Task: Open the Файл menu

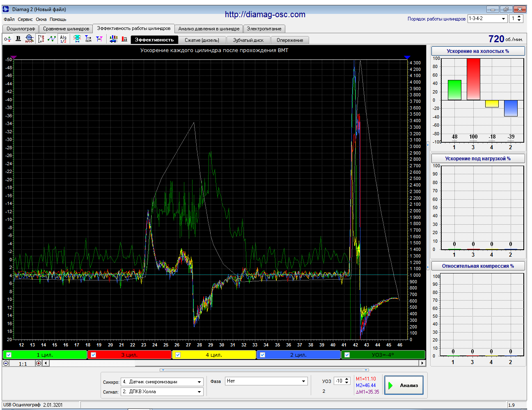Action: (x=9, y=19)
